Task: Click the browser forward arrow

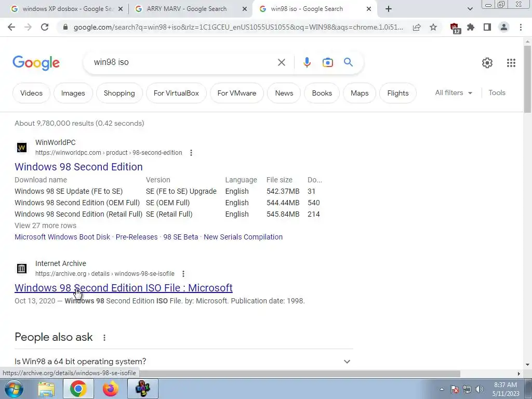Action: point(28,27)
